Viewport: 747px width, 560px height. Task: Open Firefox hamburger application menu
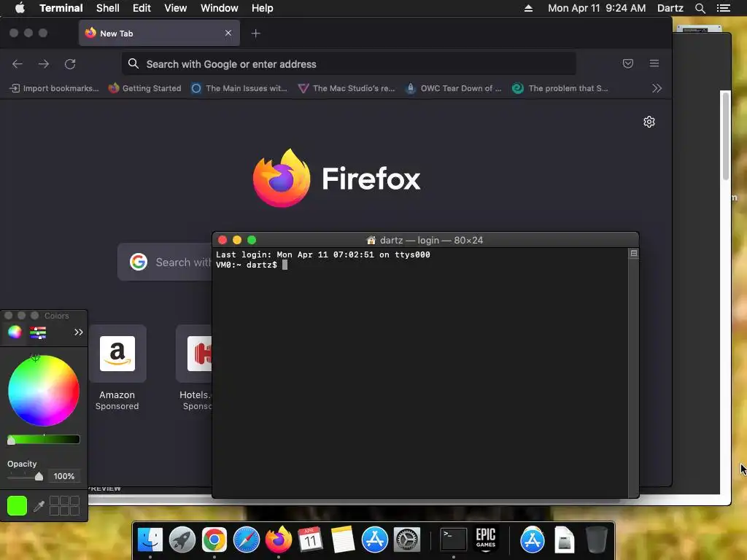(x=654, y=63)
